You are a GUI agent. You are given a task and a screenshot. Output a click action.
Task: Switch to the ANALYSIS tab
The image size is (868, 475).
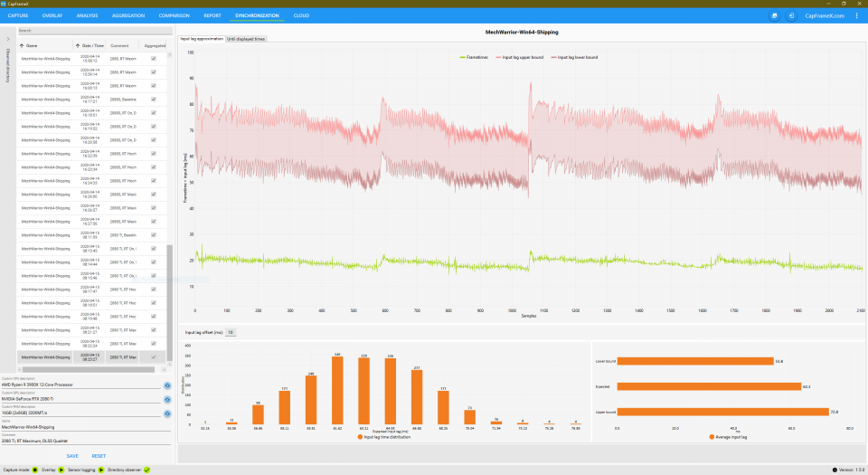point(87,15)
